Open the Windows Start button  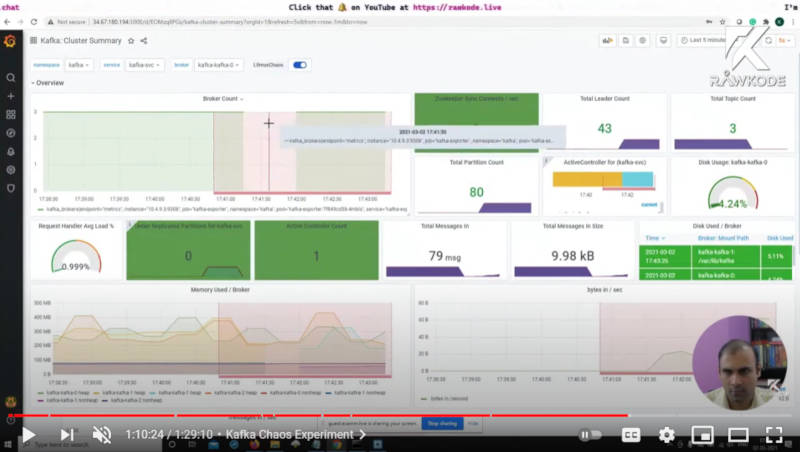click(7, 445)
